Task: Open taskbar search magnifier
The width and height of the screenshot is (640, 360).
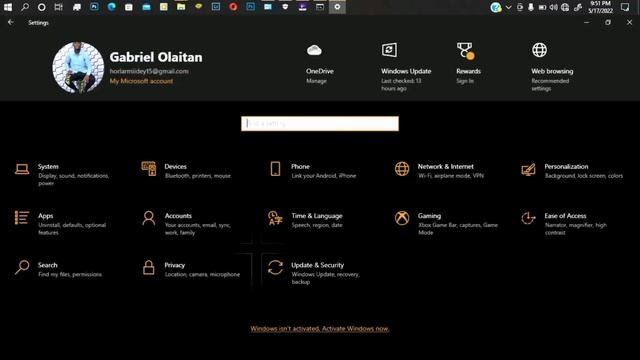Action: 25,7
